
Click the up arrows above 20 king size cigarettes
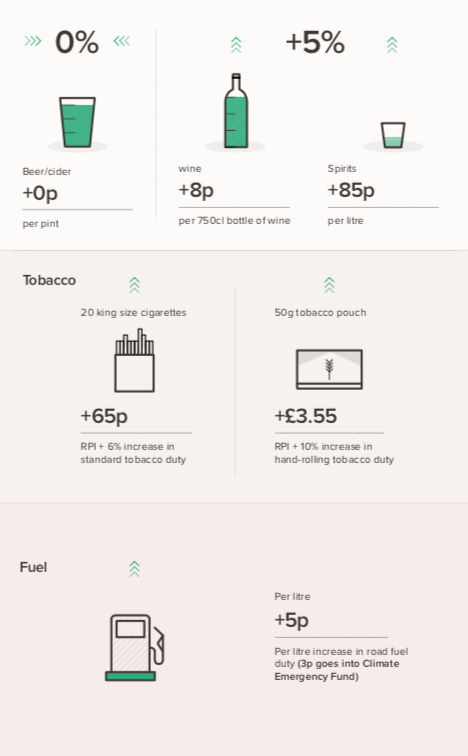click(134, 285)
